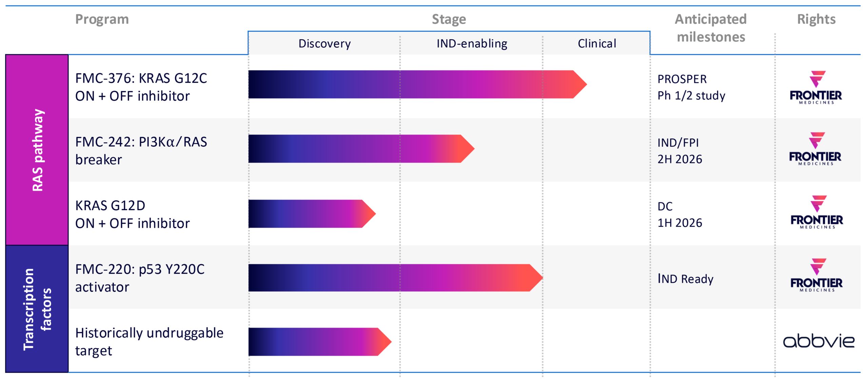Image resolution: width=868 pixels, height=379 pixels.
Task: Click the RAS pathway category block
Action: coord(37,150)
